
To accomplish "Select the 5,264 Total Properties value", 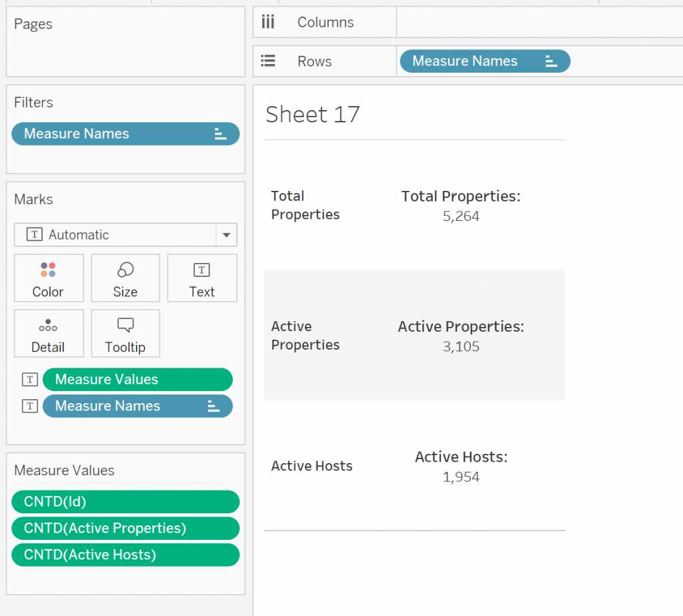I will pos(461,216).
